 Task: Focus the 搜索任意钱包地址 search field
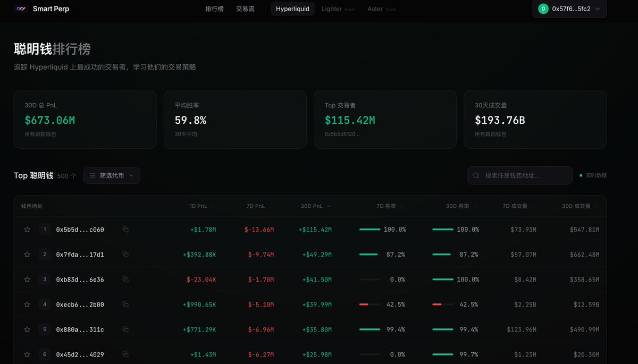[519, 175]
